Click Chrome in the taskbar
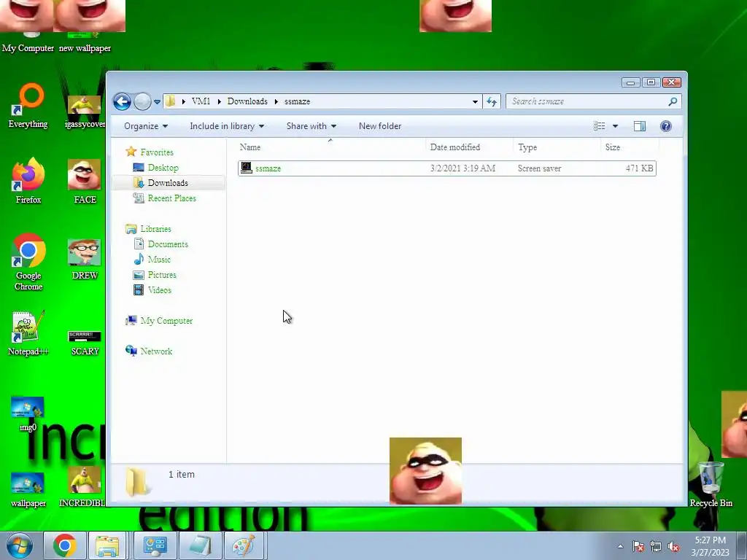This screenshot has width=747, height=560. click(x=65, y=545)
